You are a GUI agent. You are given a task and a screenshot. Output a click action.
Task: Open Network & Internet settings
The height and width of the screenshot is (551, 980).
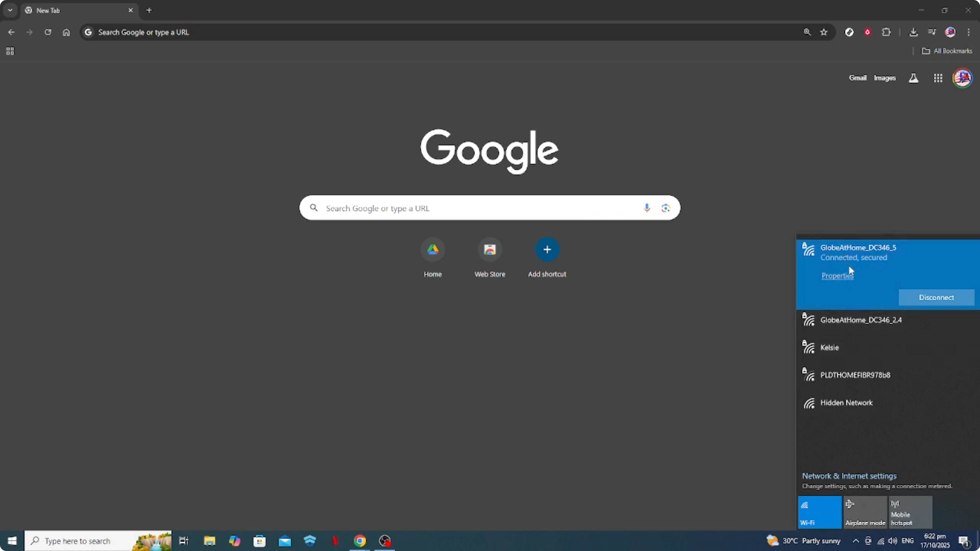(850, 476)
